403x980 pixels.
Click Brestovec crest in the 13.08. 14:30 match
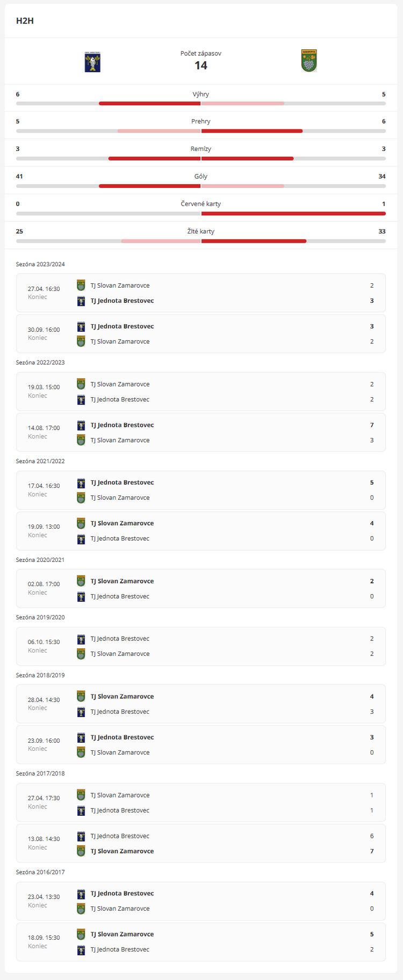coord(81,836)
